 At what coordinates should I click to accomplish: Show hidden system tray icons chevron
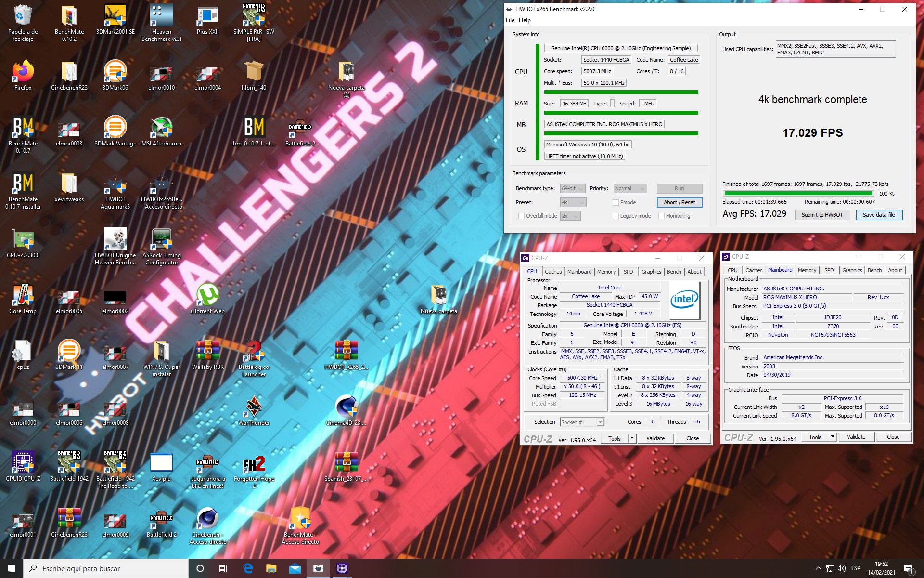pyautogui.click(x=818, y=568)
